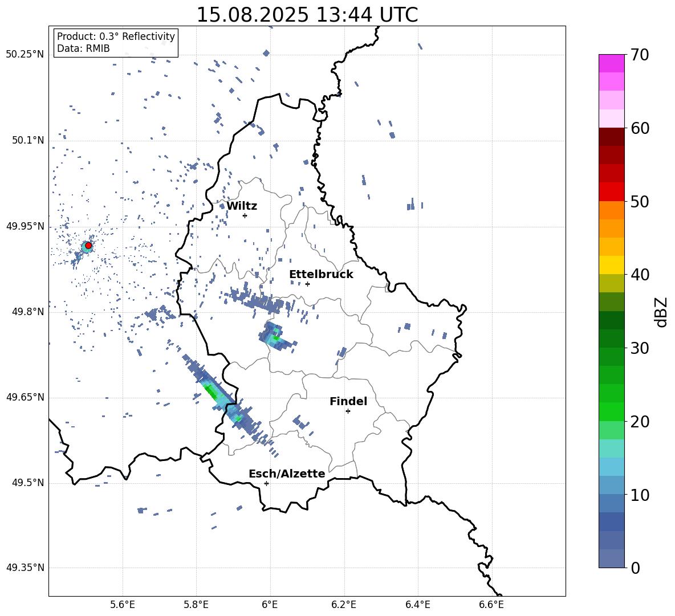The height and width of the screenshot is (616, 675).
Task: Click the latitude label '49.95°N'
Action: click(25, 226)
